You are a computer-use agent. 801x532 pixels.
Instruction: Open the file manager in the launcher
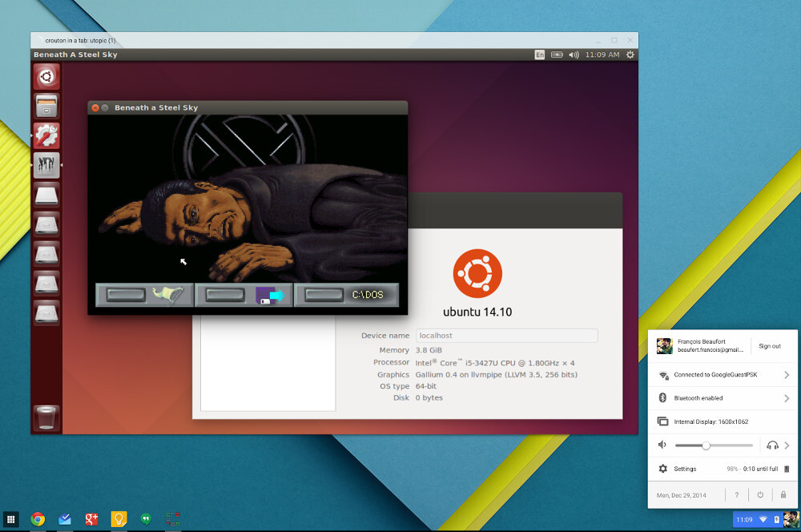(x=46, y=106)
